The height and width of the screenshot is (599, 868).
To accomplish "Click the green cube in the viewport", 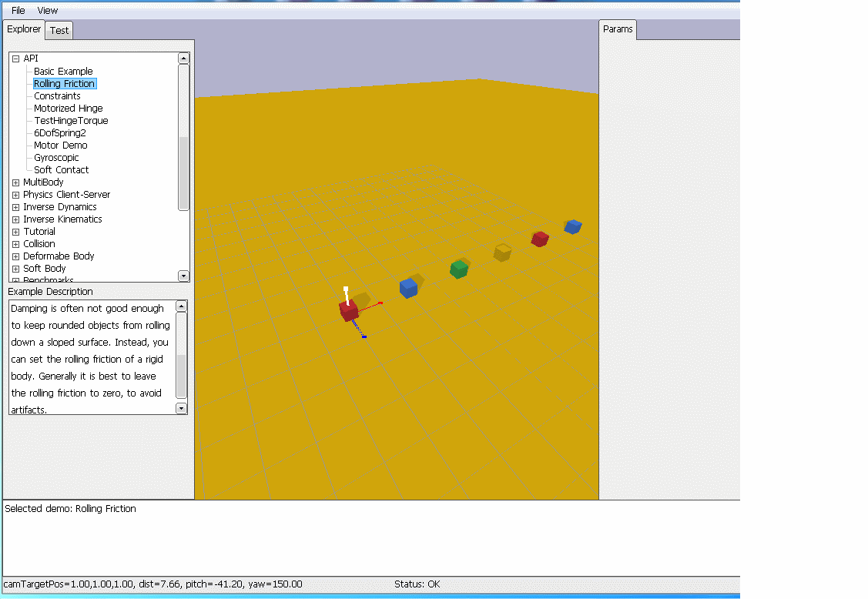I will tap(459, 269).
